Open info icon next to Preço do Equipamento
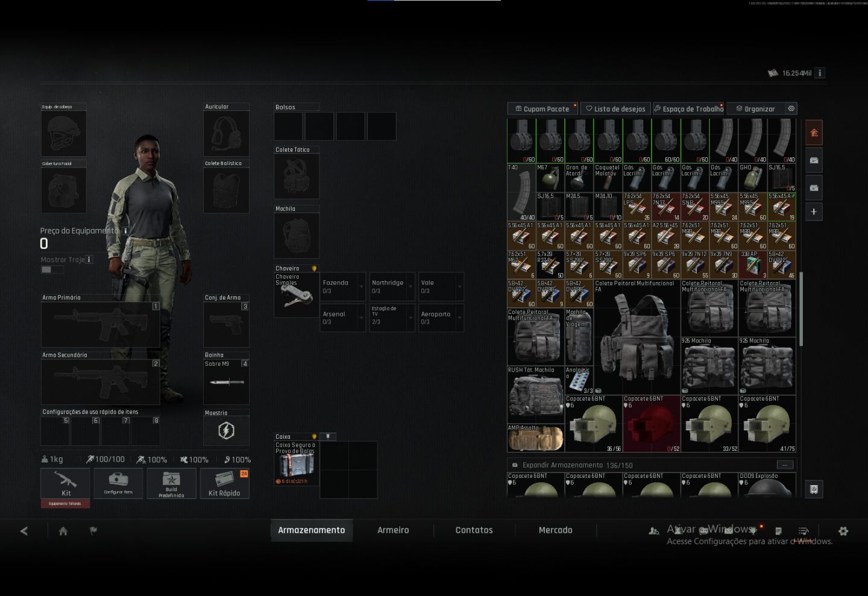Viewport: 868px width, 596px height. pos(125,231)
